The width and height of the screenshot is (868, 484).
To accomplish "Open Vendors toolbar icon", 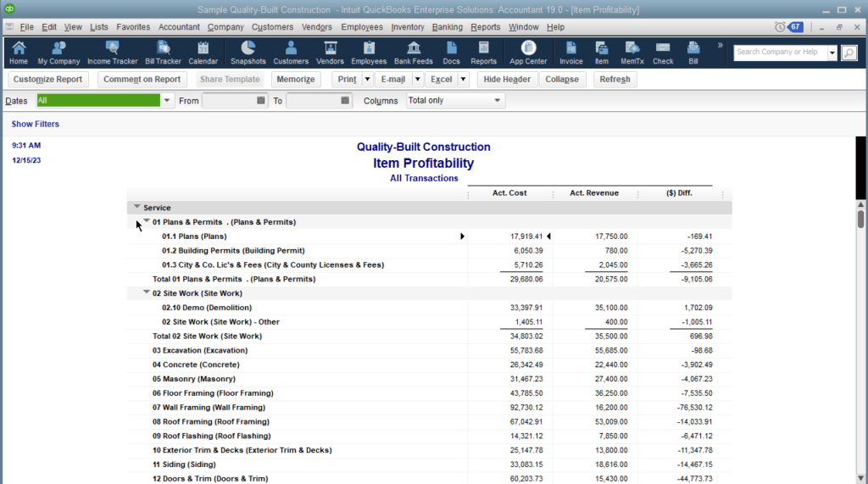I will pyautogui.click(x=330, y=53).
